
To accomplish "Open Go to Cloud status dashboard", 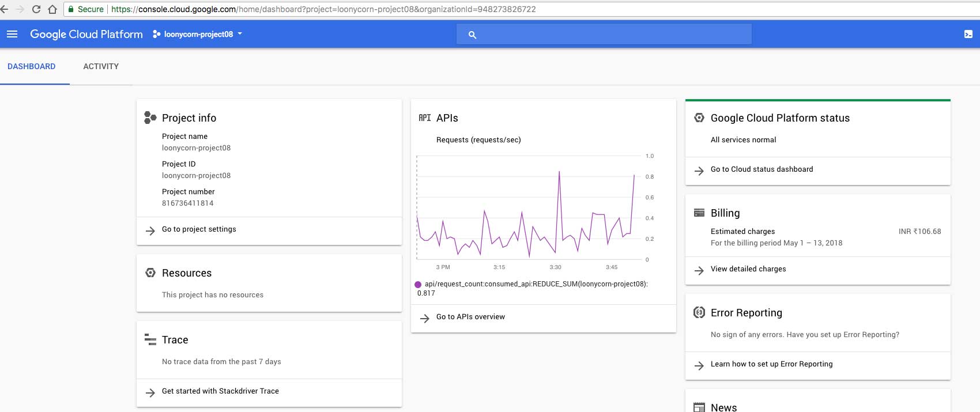I will pos(762,169).
